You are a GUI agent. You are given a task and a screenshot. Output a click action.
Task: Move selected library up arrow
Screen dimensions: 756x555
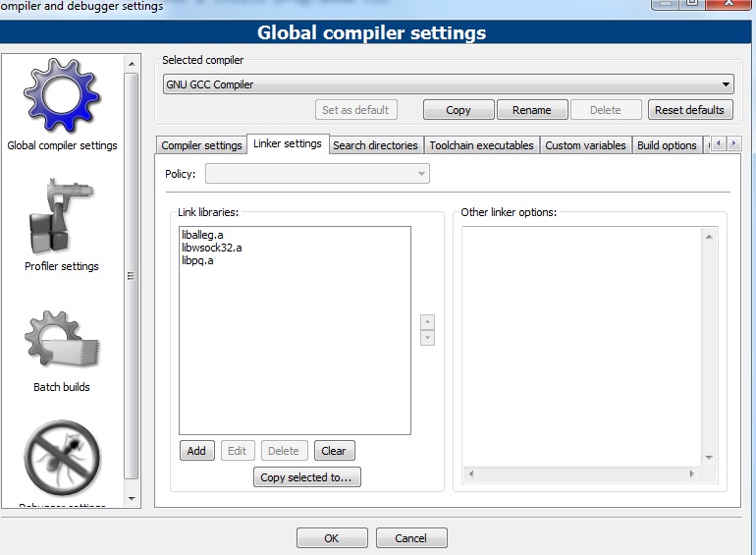tap(427, 322)
